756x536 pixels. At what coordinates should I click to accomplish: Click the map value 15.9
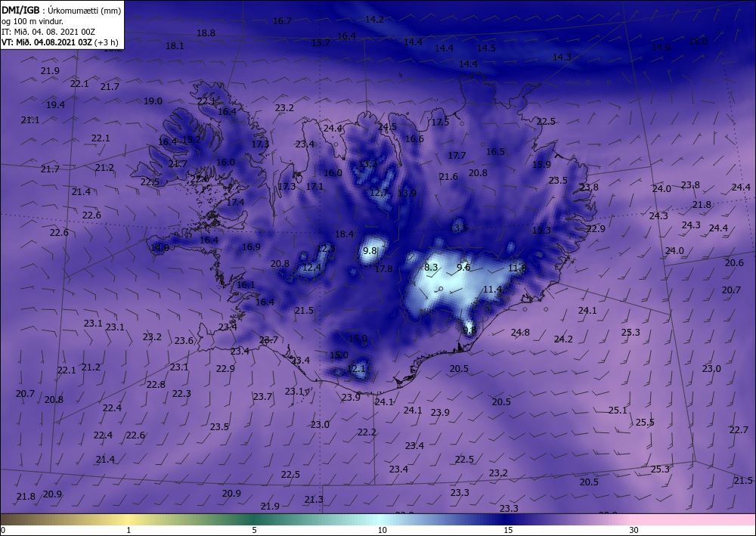pos(541,164)
